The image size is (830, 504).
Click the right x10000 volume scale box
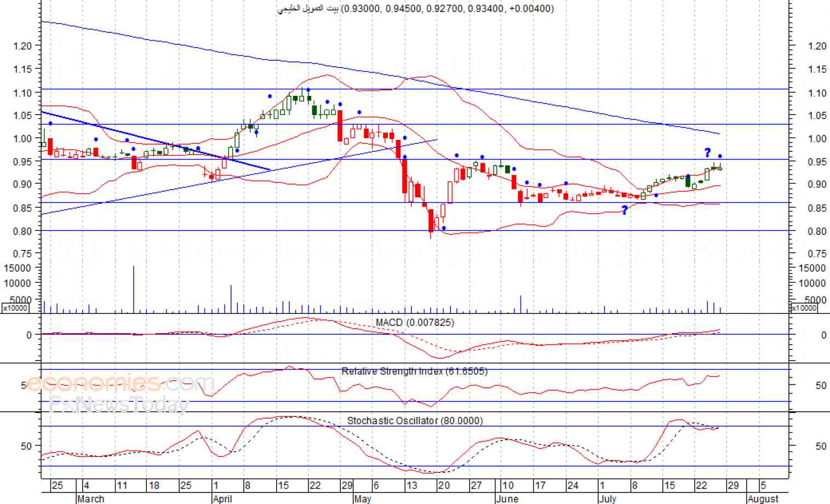804,308
